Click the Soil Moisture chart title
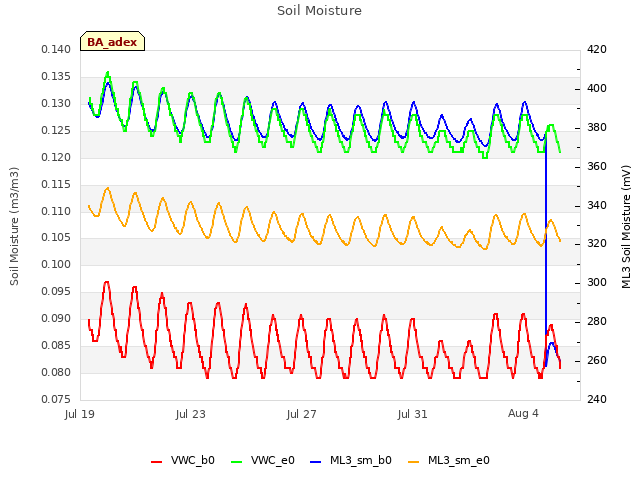 [x=319, y=11]
